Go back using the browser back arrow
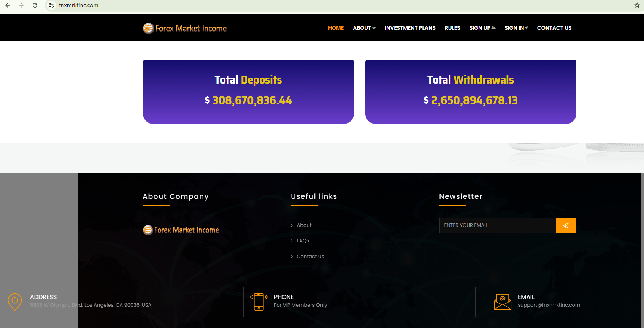644x328 pixels. click(x=8, y=5)
